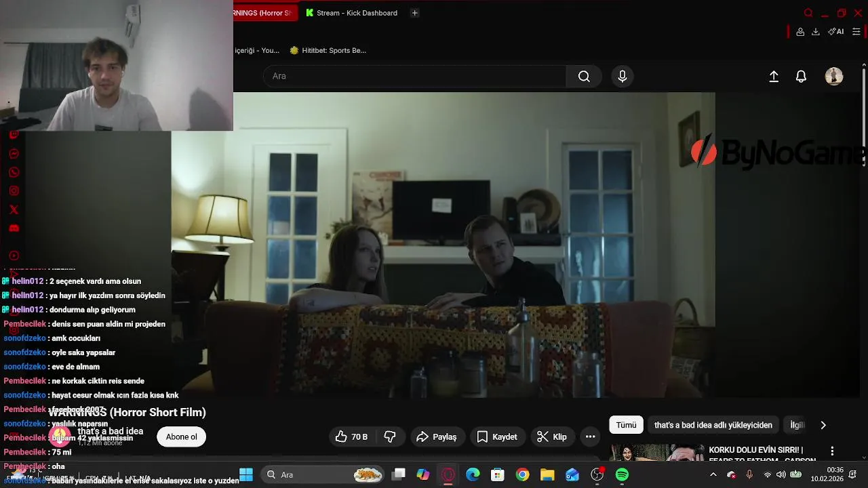Open the microphone tray icon
868x488 pixels.
(749, 474)
